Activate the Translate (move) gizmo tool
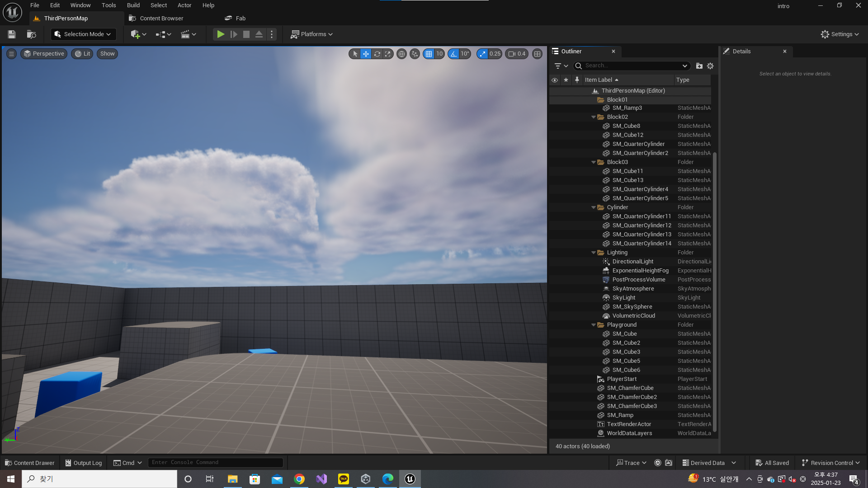Screen dimensions: 868x488 point(366,54)
